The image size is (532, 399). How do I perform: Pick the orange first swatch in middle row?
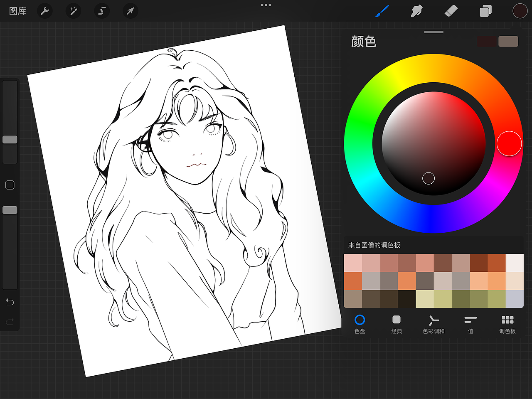point(353,281)
